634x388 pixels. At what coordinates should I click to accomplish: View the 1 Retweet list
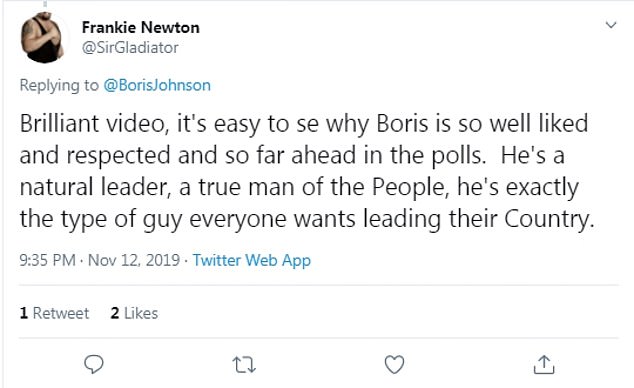click(x=54, y=313)
